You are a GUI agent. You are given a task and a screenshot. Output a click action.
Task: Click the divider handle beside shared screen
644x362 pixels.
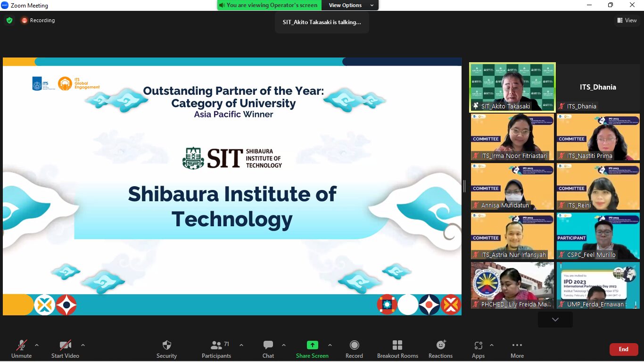point(464,186)
